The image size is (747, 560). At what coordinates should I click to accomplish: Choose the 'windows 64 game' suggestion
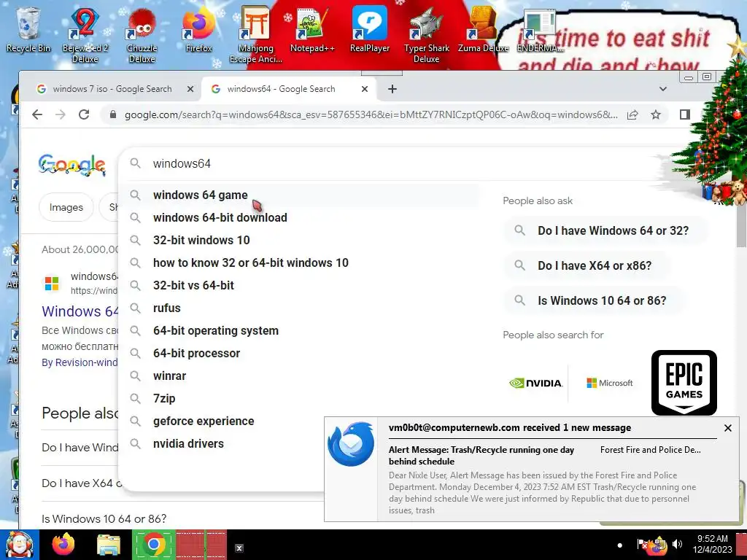pos(300,195)
